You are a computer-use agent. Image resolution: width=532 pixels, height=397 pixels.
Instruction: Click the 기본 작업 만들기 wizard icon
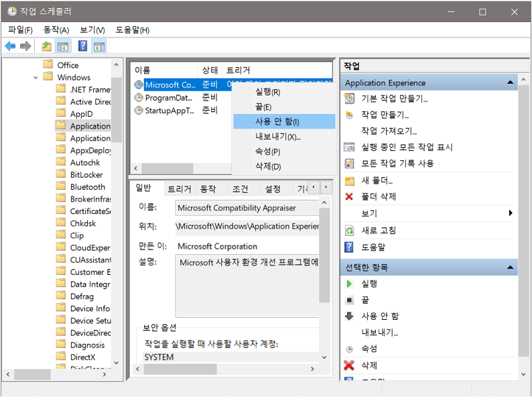click(x=349, y=99)
